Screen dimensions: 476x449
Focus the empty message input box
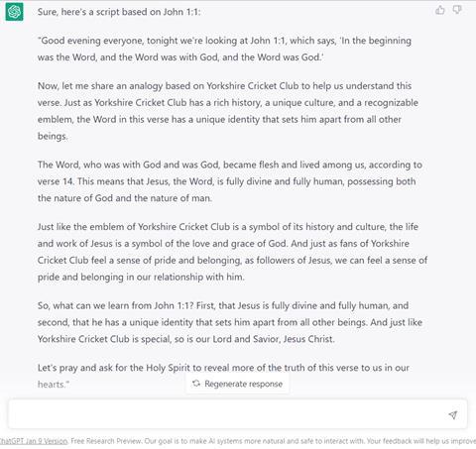tap(238, 414)
